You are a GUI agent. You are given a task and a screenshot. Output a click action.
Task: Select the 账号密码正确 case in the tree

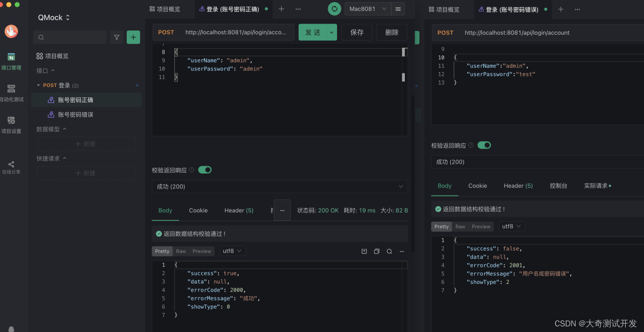point(87,100)
